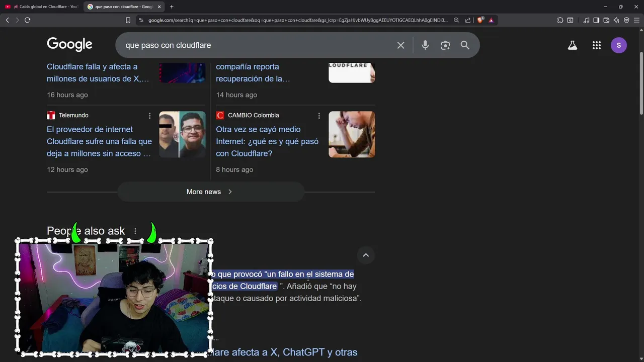Viewport: 644px width, 362px height.
Task: Open the browser hamburger main menu
Action: (x=636, y=20)
